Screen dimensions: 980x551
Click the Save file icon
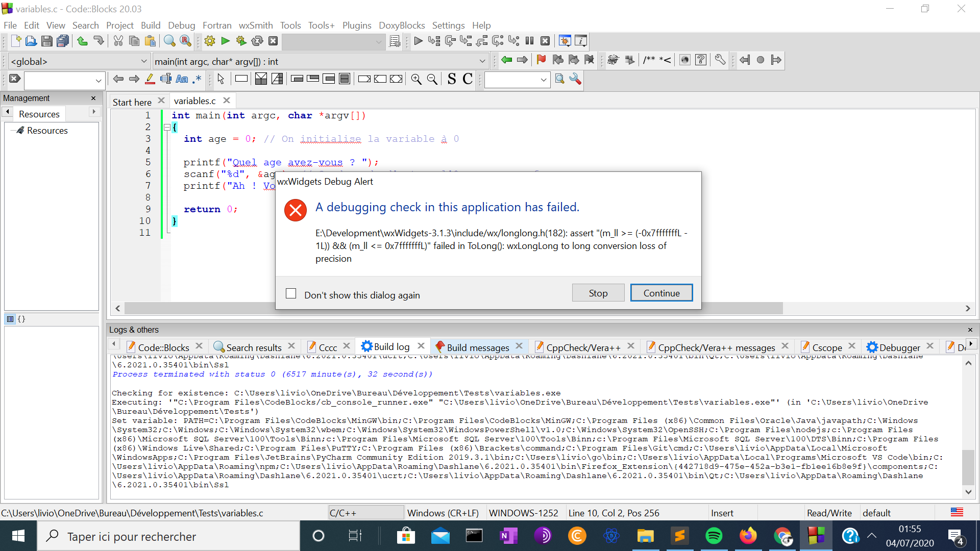coord(47,41)
